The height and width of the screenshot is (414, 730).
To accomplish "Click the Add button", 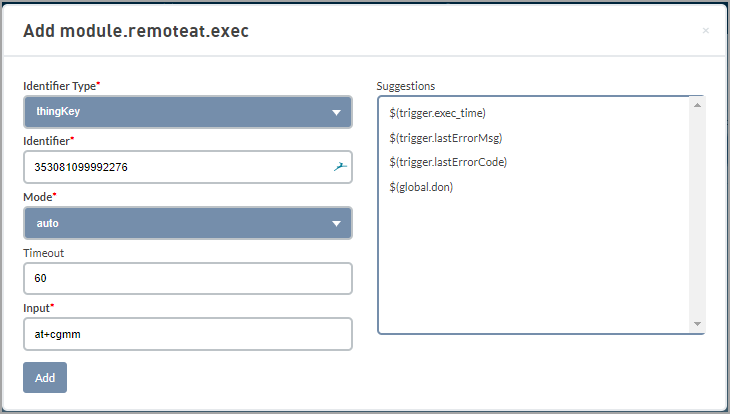I will (45, 377).
